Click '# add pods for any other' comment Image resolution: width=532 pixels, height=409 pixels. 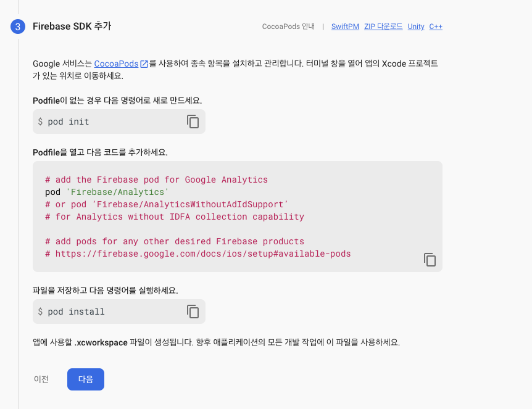pos(175,241)
